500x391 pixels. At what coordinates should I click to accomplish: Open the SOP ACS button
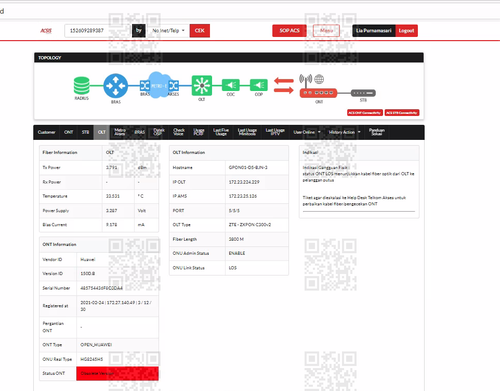click(x=289, y=31)
